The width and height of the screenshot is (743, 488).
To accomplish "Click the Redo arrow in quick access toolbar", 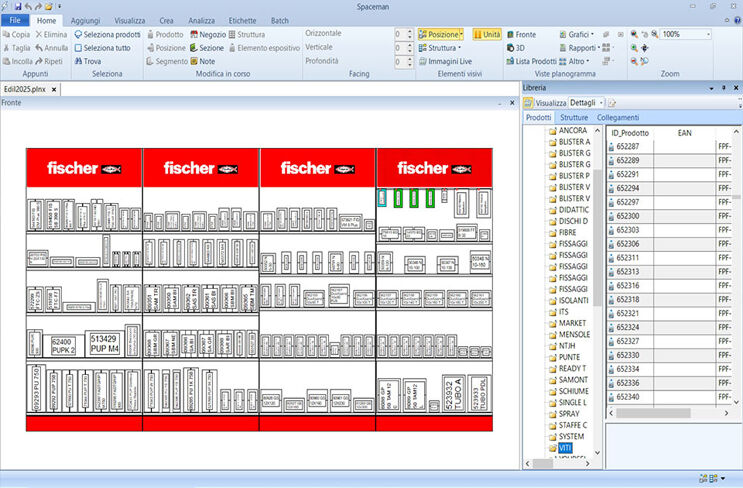I will (38, 6).
